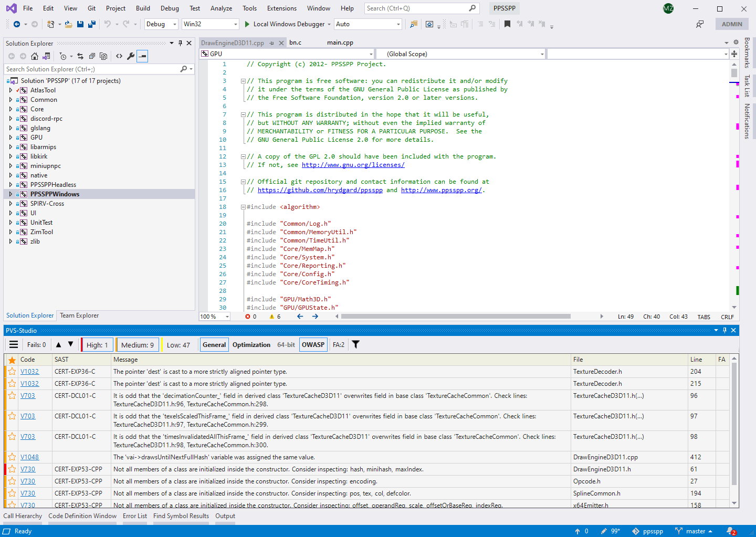Pin the DrawEngineD3D11.cpp tab
The height and width of the screenshot is (537, 756).
coord(272,43)
